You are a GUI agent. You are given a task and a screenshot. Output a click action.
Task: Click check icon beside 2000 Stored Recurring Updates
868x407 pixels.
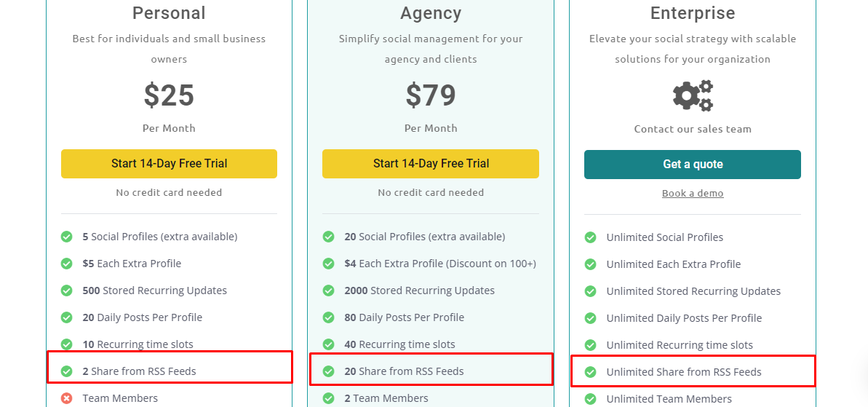pos(328,291)
